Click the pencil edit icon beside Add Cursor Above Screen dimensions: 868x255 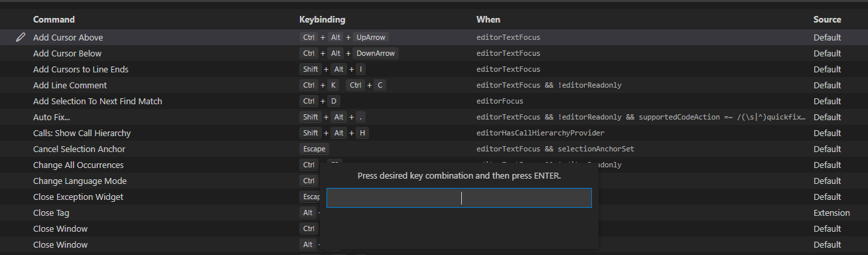coord(21,37)
